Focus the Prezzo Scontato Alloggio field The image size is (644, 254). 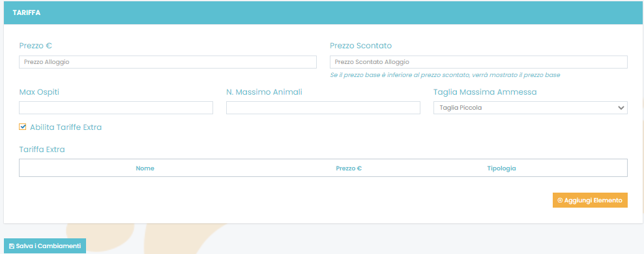tap(478, 62)
